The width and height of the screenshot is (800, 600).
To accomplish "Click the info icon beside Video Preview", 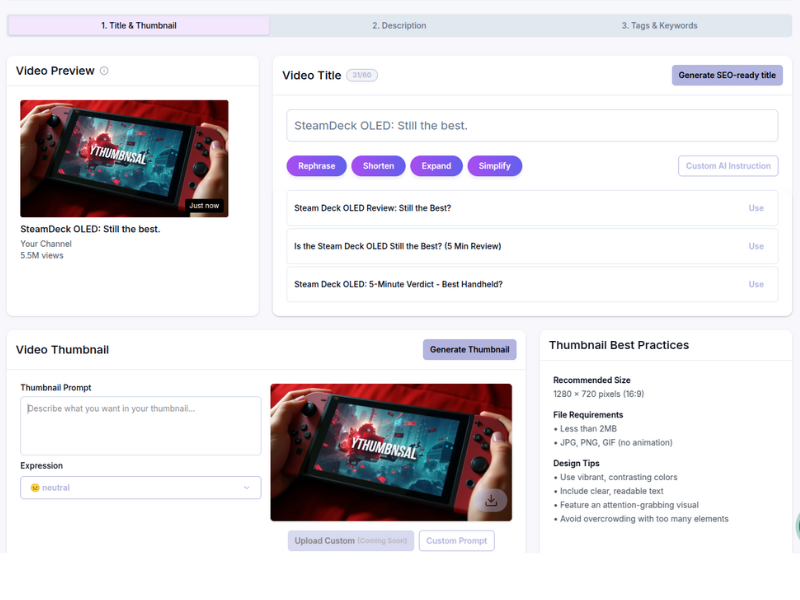I will click(104, 71).
